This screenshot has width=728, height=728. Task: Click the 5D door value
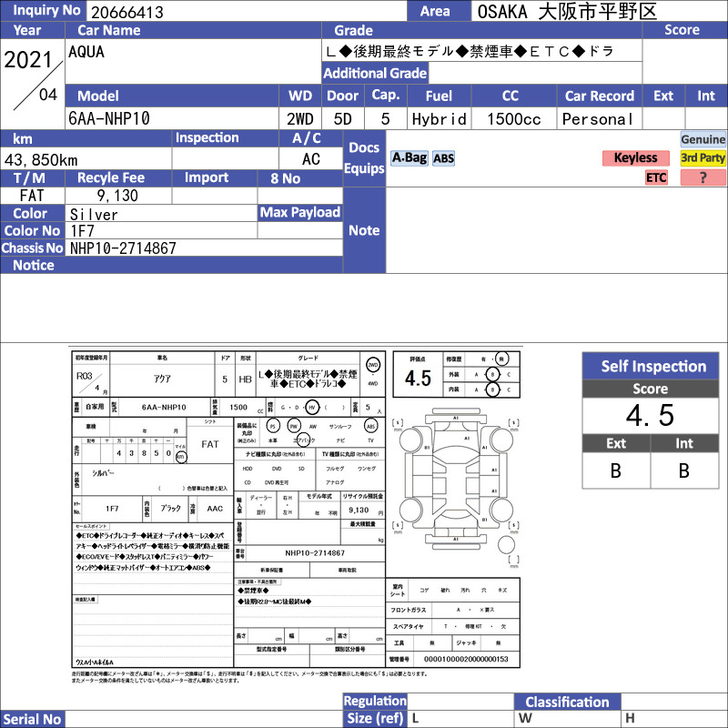pos(343,119)
